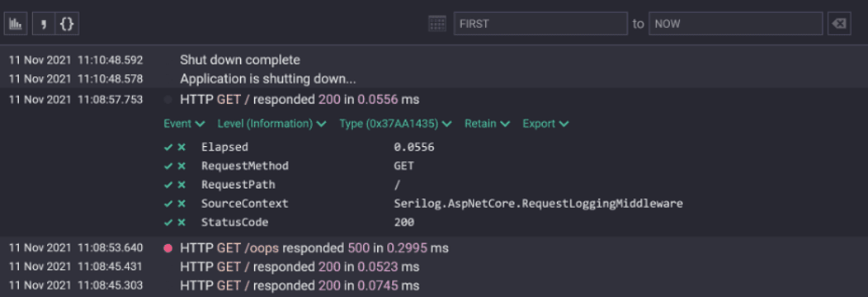Include filter checkmark for Elapsed
This screenshot has width=868, height=297.
(x=169, y=148)
